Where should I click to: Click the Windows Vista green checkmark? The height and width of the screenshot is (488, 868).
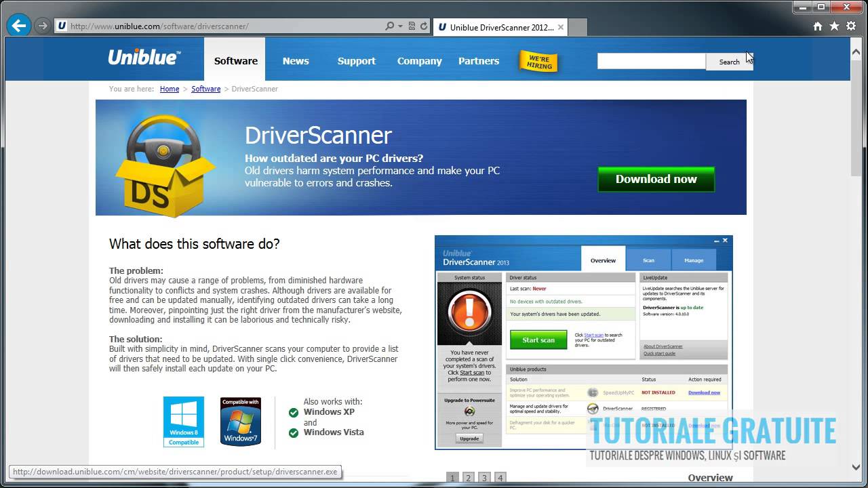[294, 432]
